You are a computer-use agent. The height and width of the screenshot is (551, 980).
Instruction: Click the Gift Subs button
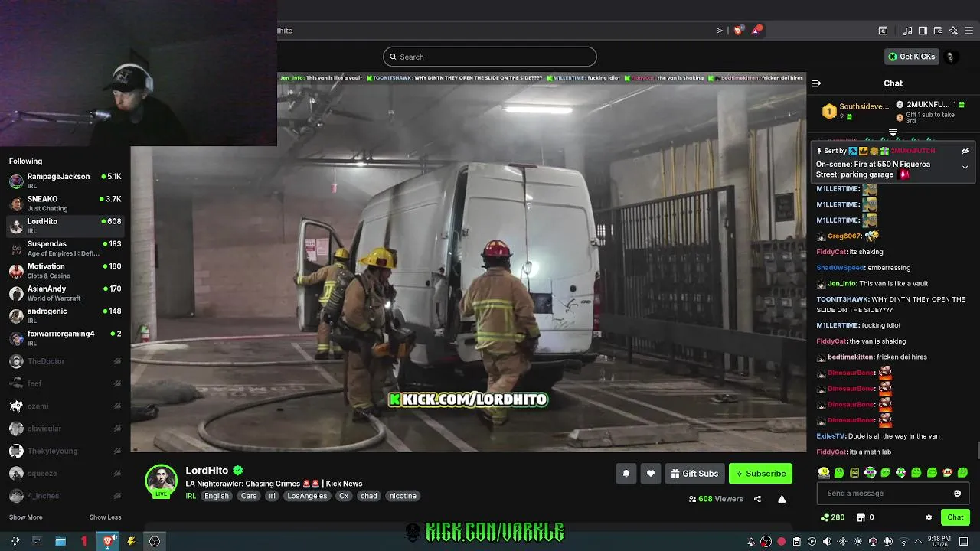(x=694, y=474)
